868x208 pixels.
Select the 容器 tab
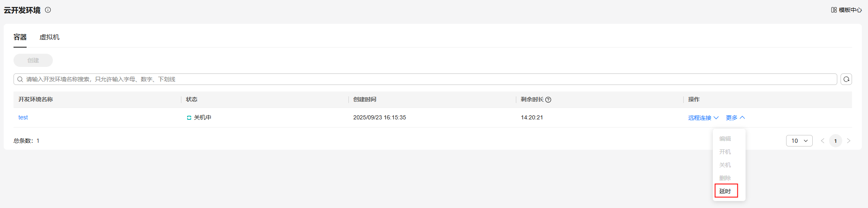coord(20,37)
